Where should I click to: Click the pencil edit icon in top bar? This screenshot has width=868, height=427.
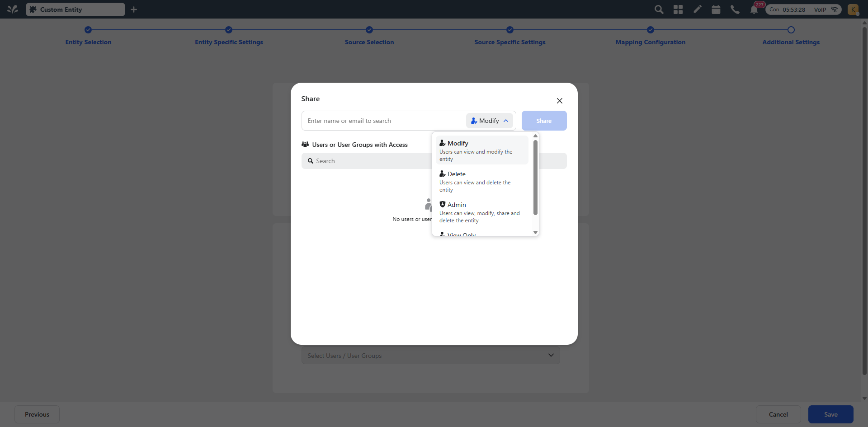(698, 9)
